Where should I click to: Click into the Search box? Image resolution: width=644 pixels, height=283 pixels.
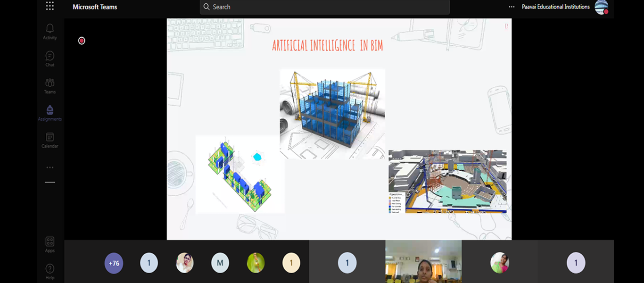click(x=325, y=7)
